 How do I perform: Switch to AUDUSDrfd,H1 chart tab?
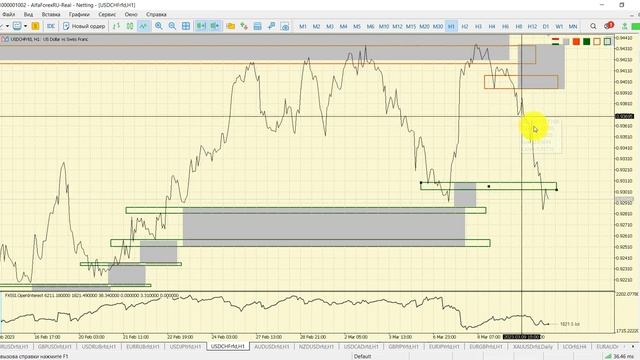[271, 347]
